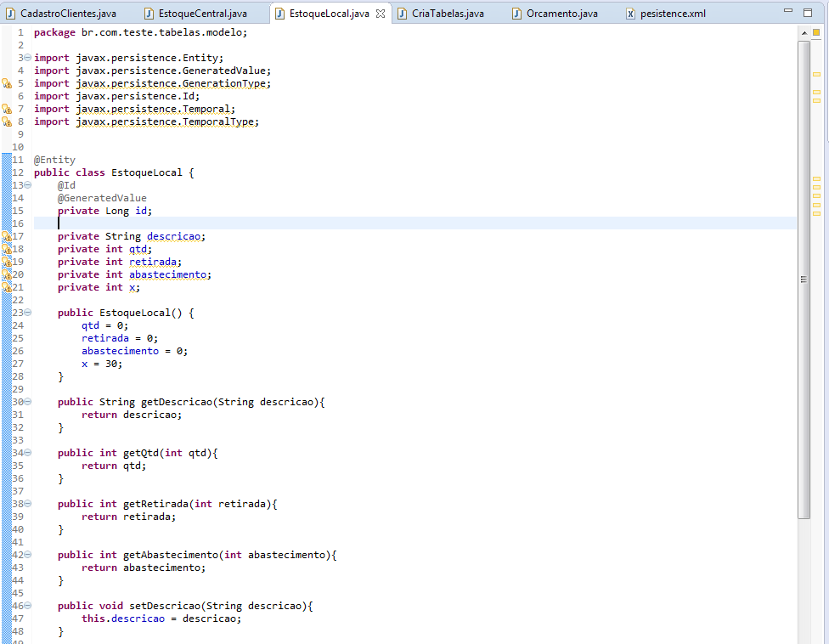The height and width of the screenshot is (644, 829).
Task: Click the warning marker on line 5
Action: point(6,83)
